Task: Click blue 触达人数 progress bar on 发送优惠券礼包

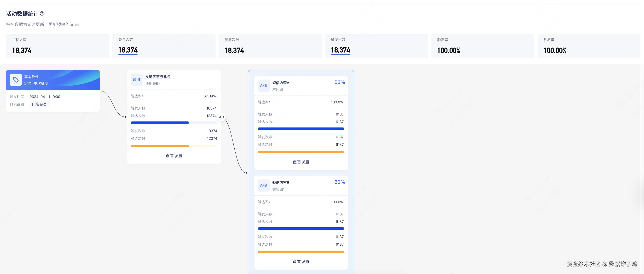Action: [174, 123]
